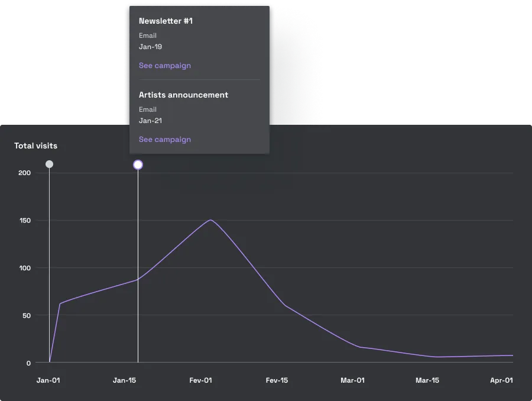Select the Jan-01 axis label
This screenshot has width=532, height=401.
[x=49, y=380]
